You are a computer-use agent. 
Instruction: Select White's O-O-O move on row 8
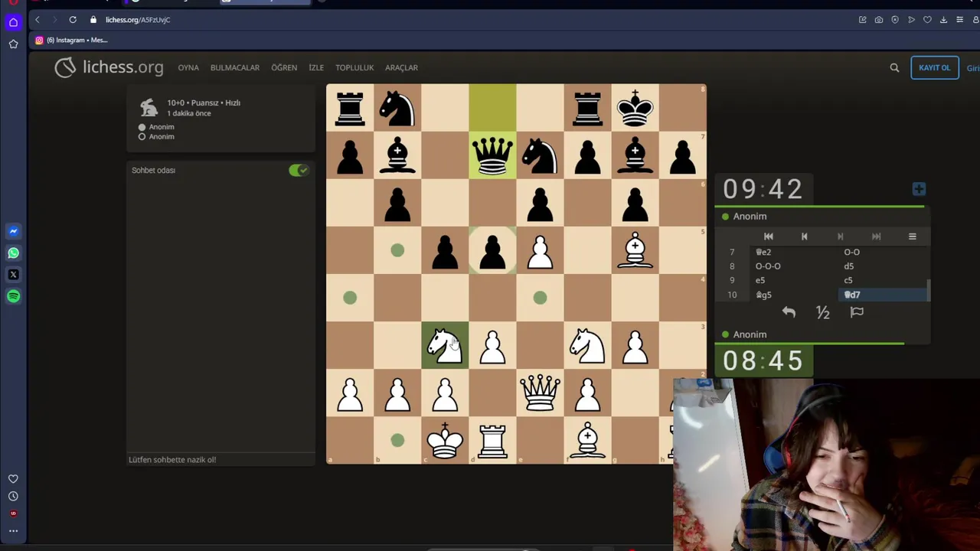[792, 266]
